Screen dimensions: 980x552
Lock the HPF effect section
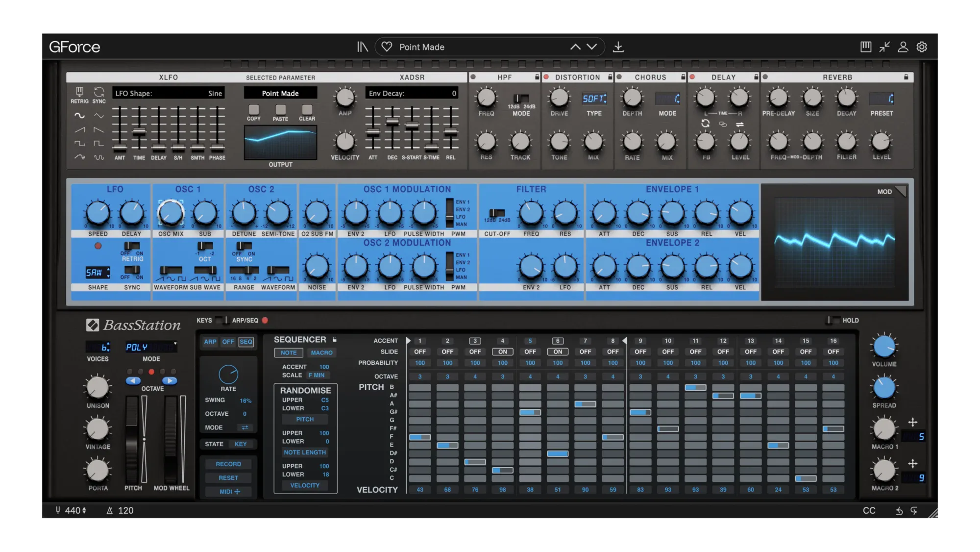tap(537, 77)
